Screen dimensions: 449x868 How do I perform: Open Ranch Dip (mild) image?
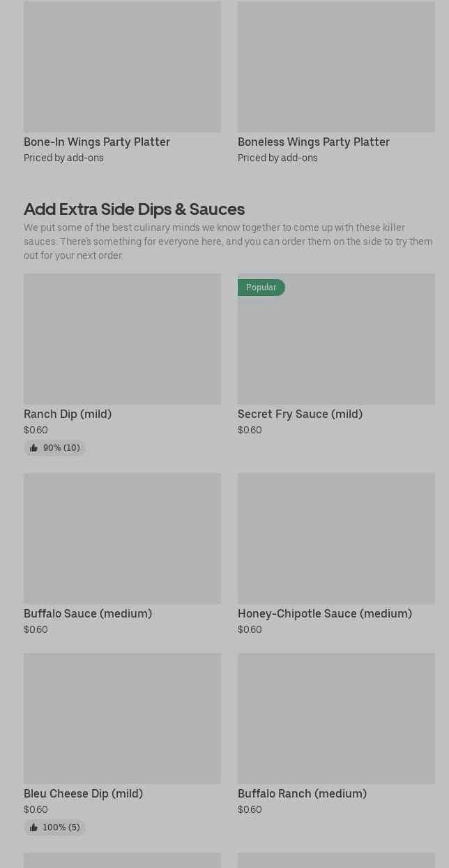pyautogui.click(x=122, y=339)
